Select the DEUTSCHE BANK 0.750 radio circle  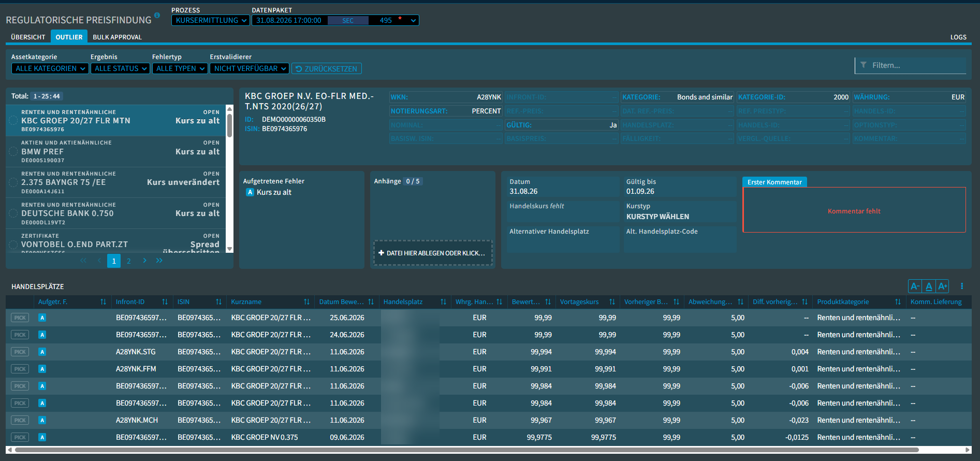[x=13, y=213]
